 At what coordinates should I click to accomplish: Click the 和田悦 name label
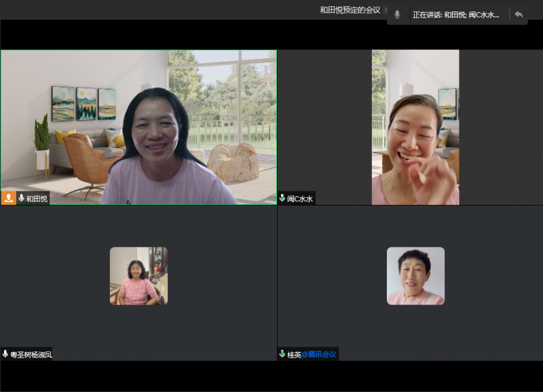coord(37,199)
